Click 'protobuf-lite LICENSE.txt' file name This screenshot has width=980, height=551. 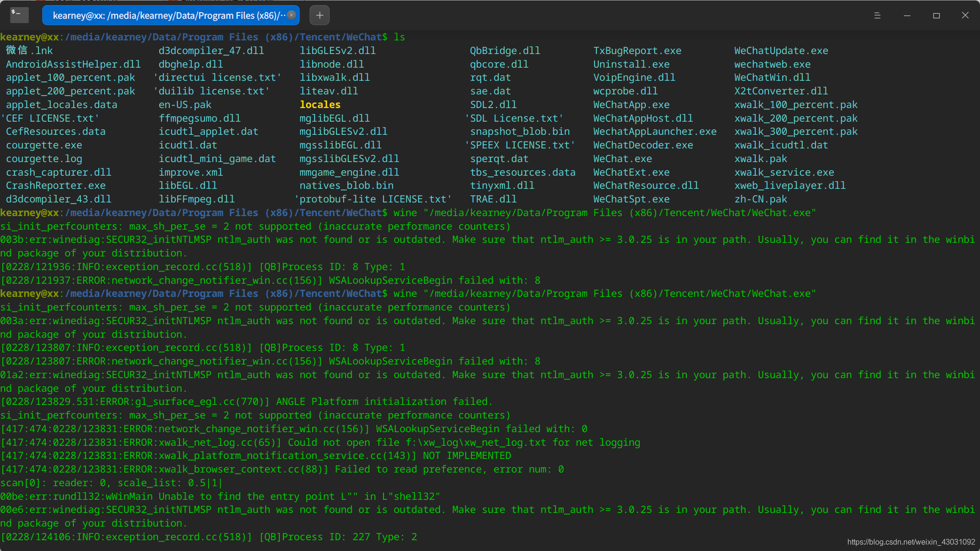click(373, 199)
